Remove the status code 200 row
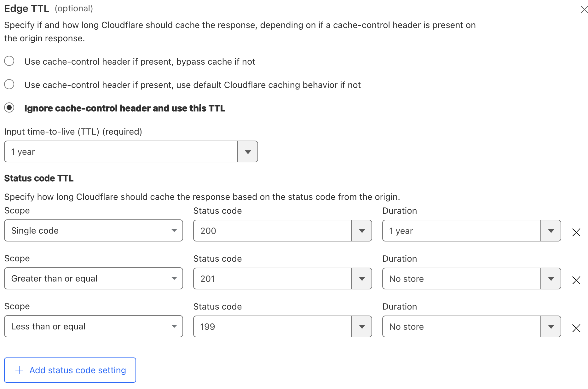 576,232
